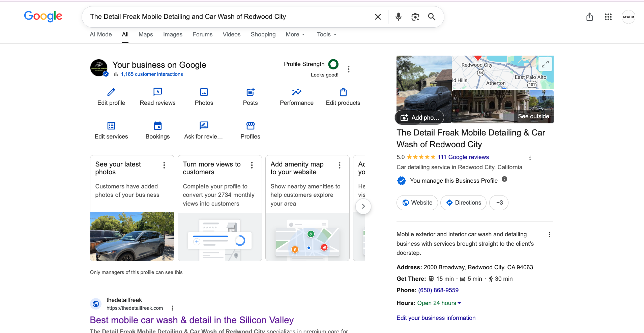644x333 pixels.
Task: Click the search input field
Action: pos(229,17)
